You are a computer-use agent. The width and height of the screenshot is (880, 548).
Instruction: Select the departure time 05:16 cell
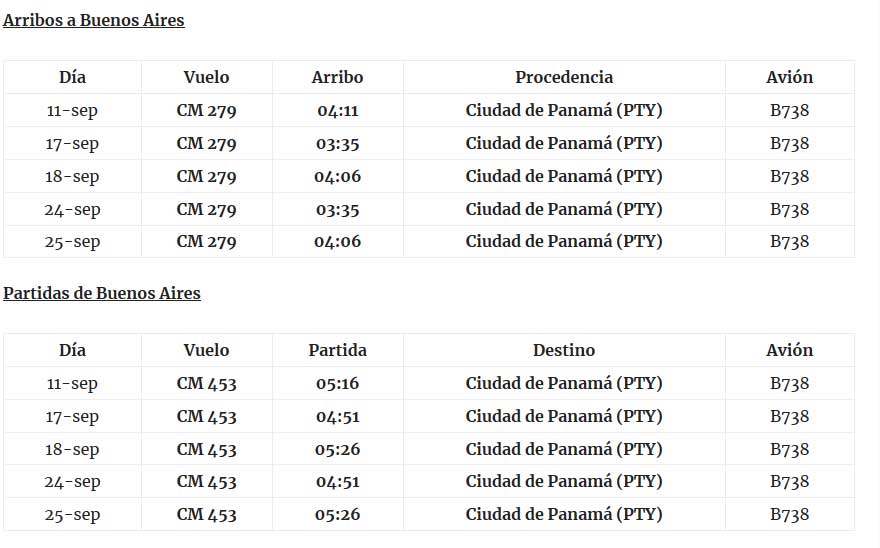pyautogui.click(x=337, y=383)
